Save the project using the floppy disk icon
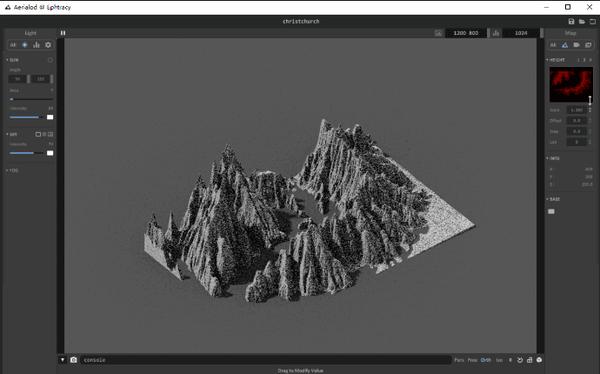The width and height of the screenshot is (600, 374). pyautogui.click(x=571, y=21)
